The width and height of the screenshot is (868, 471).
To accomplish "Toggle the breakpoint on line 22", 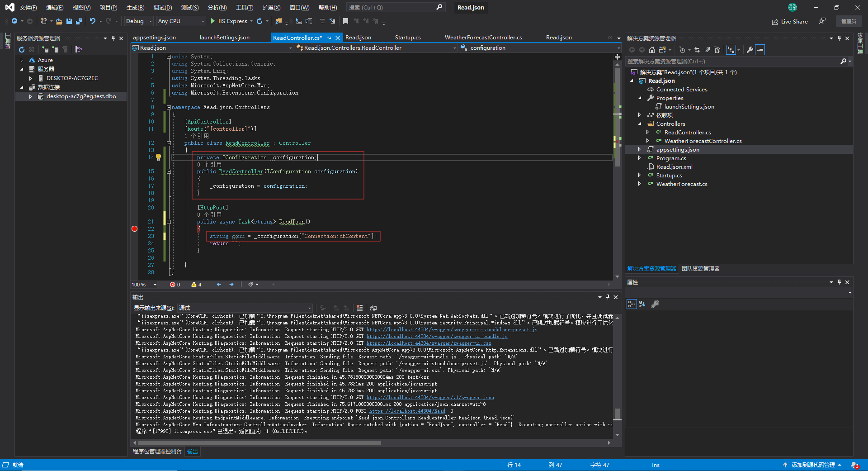I will [134, 229].
